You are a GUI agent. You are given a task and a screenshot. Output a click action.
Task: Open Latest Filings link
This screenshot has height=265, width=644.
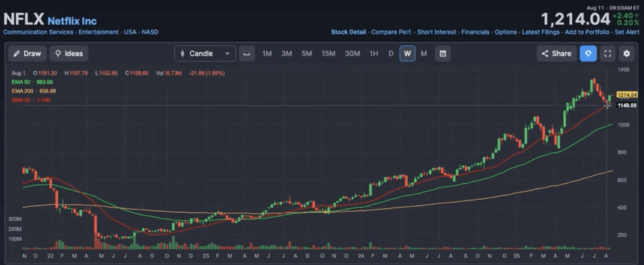540,32
